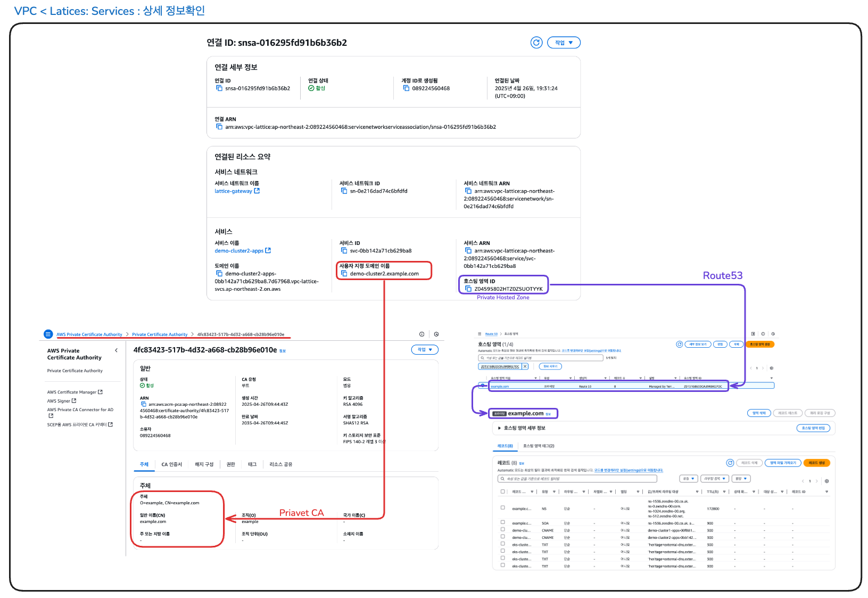Image resolution: width=868 pixels, height=598 pixels.
Task: Copy hosted zone ID Z04595802HTZ0Z5UOTYYK
Action: click(x=468, y=289)
